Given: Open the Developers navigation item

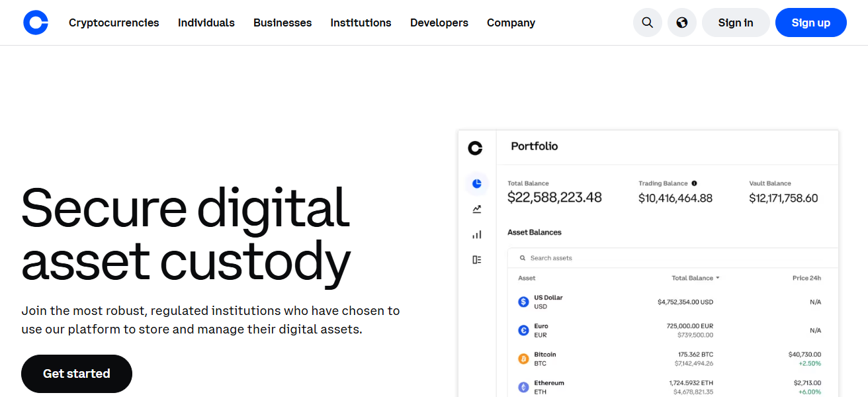Looking at the screenshot, I should (439, 22).
